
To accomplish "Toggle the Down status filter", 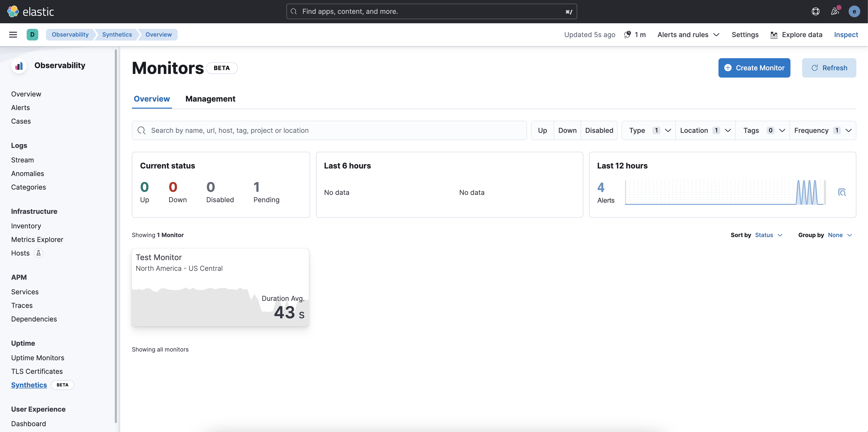I will [567, 130].
